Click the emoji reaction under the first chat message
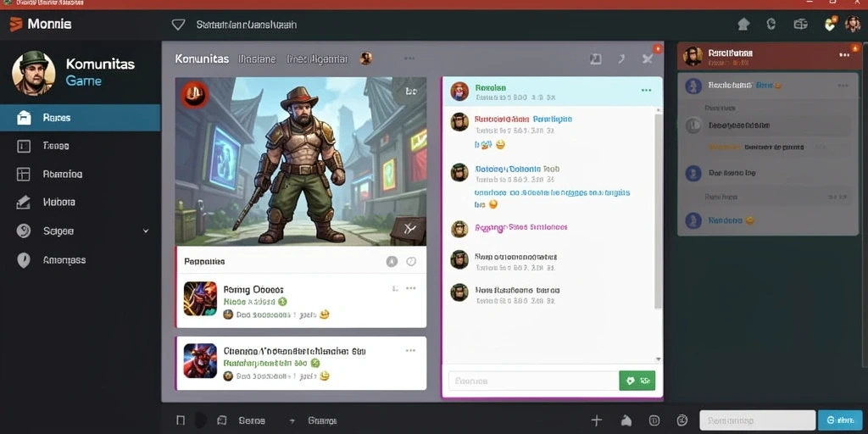 pos(500,144)
